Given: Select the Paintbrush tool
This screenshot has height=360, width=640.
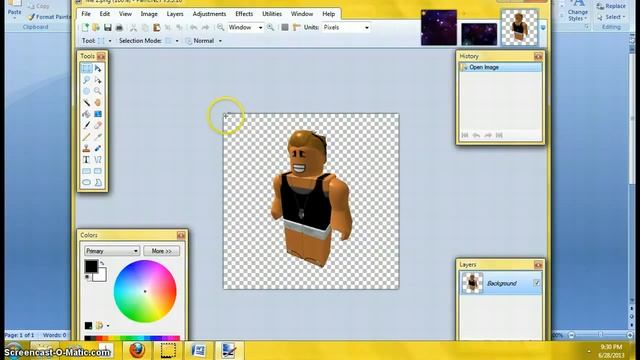Looking at the screenshot, I should click(87, 125).
